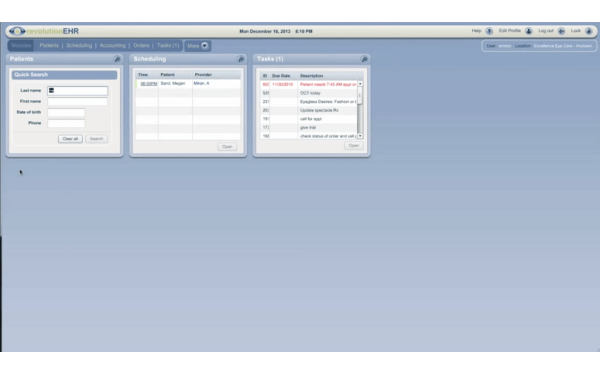Switch to the Accounting module
600x375 pixels.
tap(112, 46)
